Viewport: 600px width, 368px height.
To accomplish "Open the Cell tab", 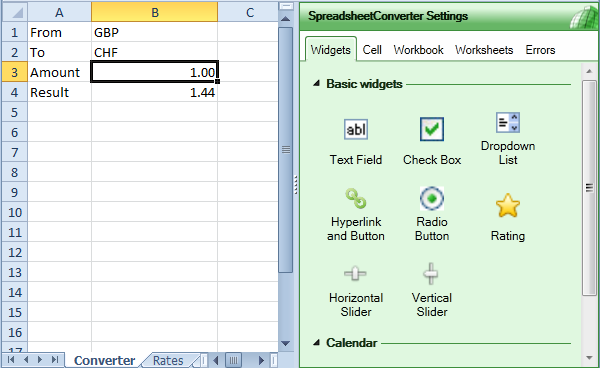I will [372, 50].
